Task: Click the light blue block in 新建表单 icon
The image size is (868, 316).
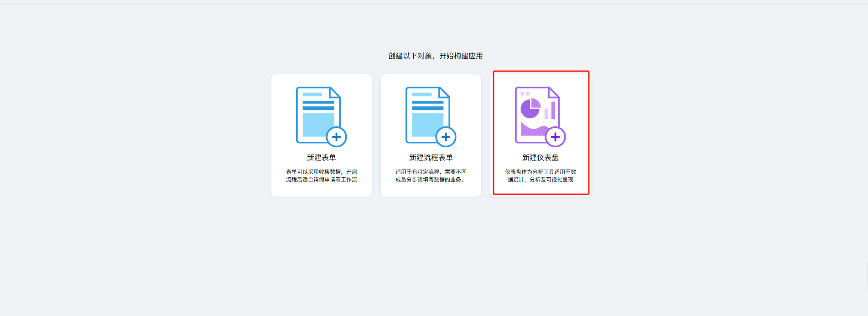Action: (x=317, y=125)
